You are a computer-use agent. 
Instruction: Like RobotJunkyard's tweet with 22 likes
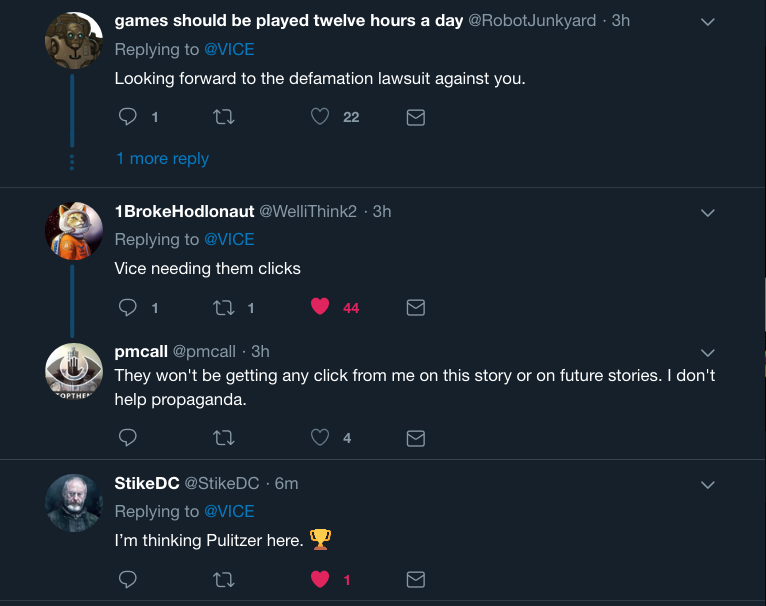coord(320,117)
